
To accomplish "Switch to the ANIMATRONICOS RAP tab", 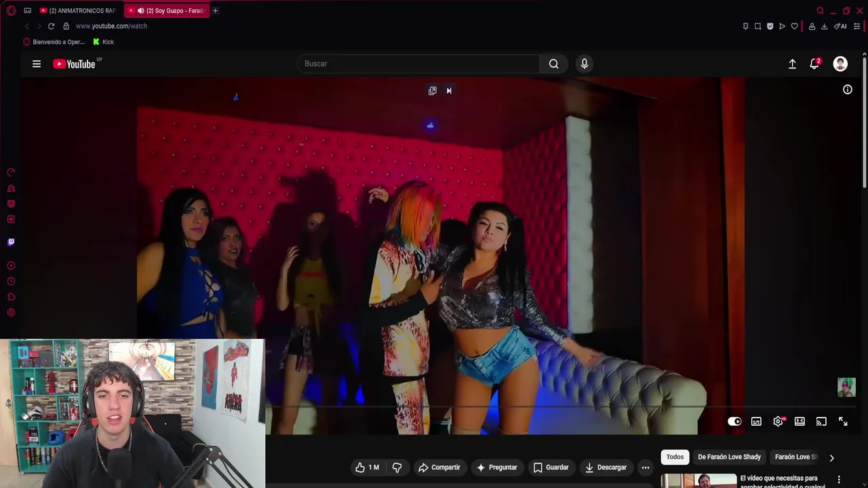I will pyautogui.click(x=77, y=10).
